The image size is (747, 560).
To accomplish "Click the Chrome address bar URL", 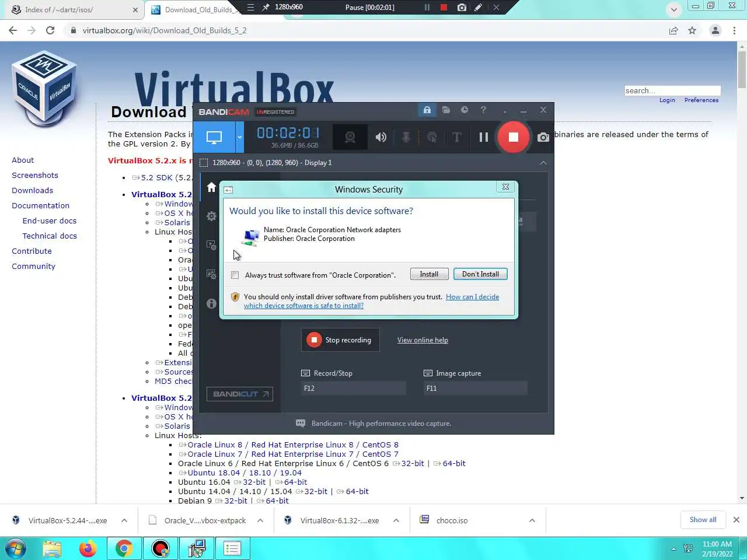I will pyautogui.click(x=165, y=30).
